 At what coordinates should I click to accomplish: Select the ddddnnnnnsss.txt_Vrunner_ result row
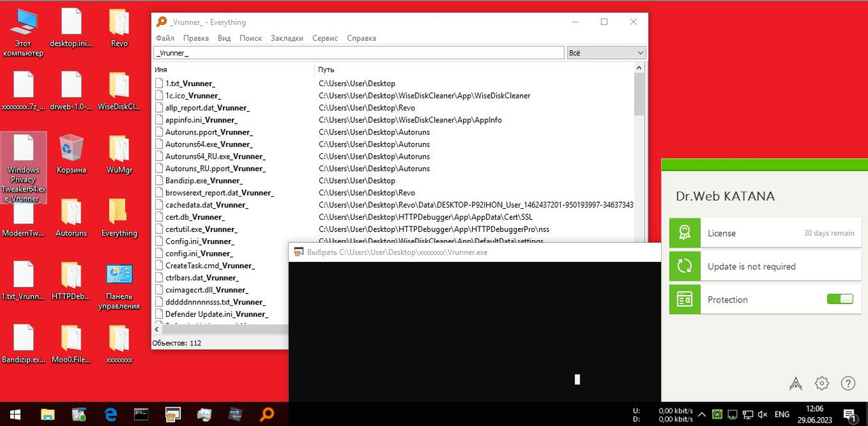coord(221,302)
